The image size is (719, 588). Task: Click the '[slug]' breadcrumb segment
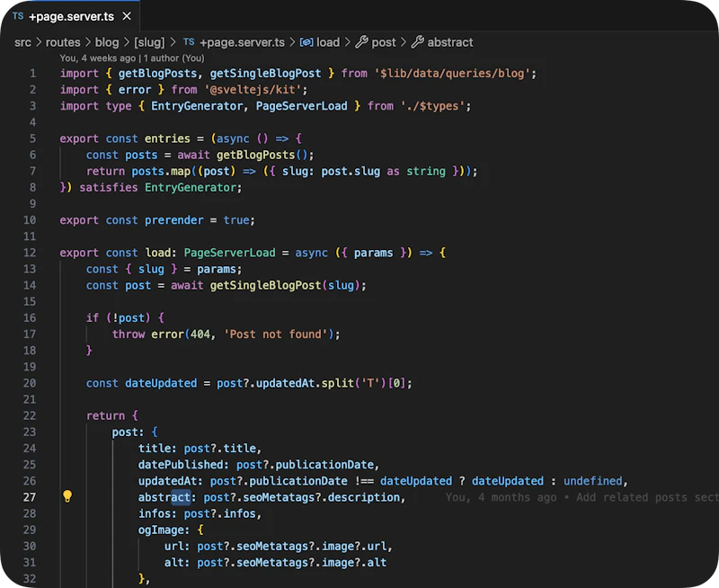[x=149, y=42]
